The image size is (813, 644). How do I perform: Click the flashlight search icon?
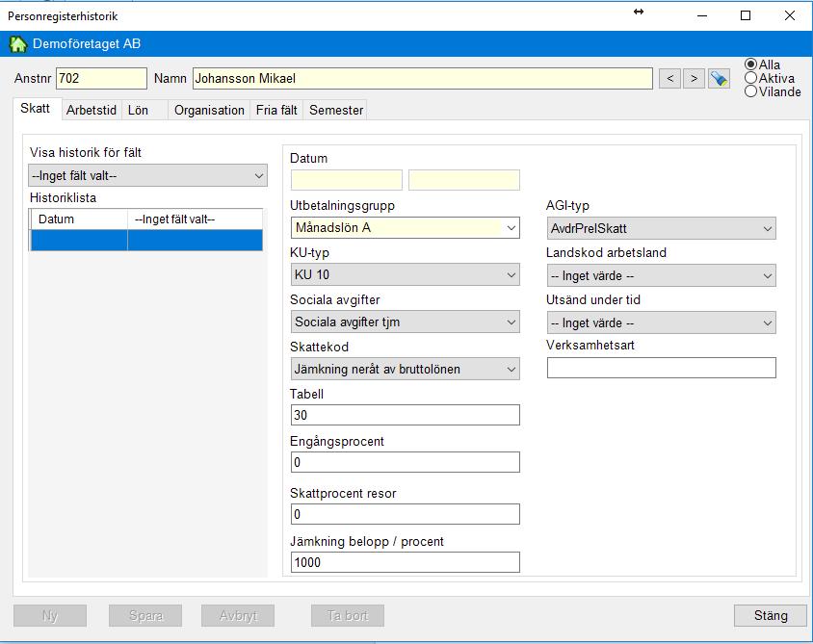[x=719, y=79]
